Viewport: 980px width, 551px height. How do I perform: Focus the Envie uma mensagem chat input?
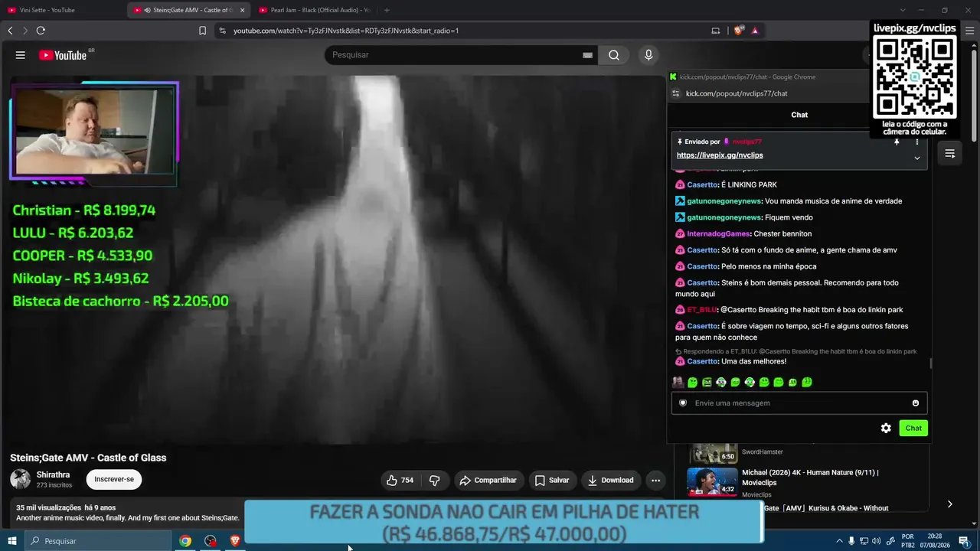click(x=799, y=403)
